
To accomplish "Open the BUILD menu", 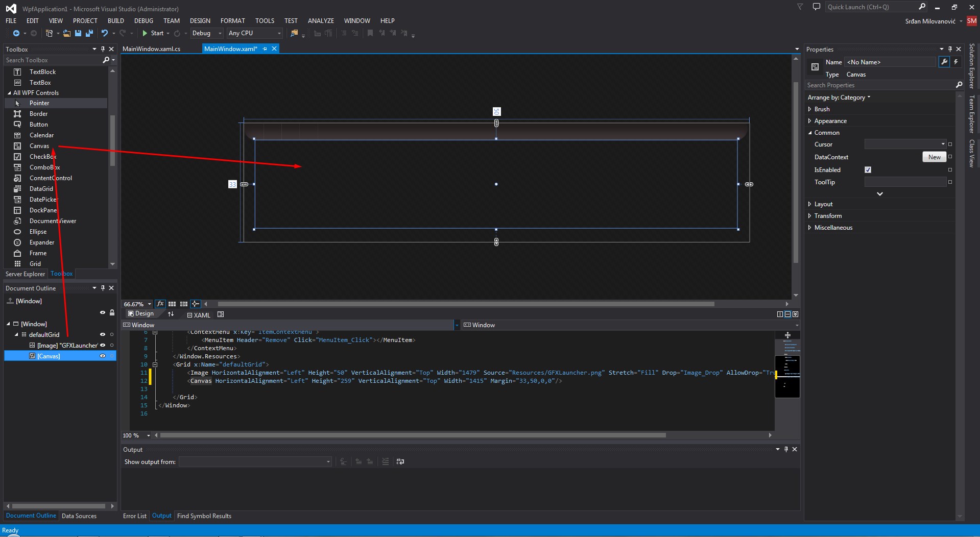I will 115,21.
